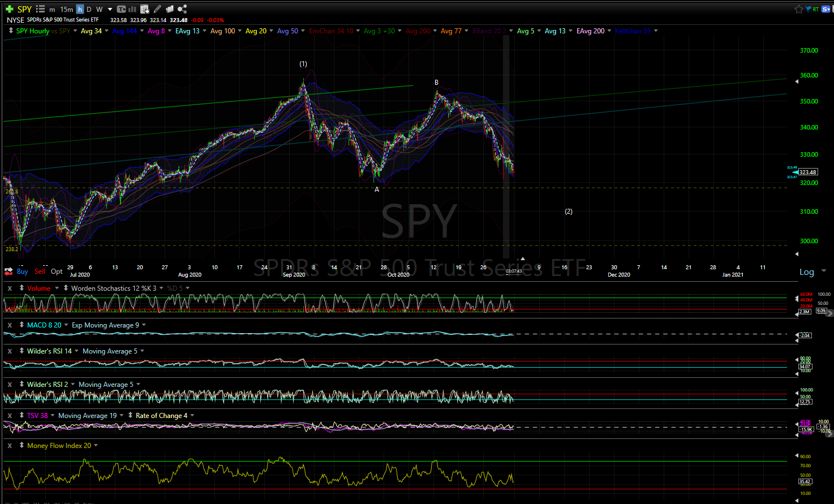Click the (2) wave label on chart
This screenshot has height=504, width=834.
tap(569, 212)
